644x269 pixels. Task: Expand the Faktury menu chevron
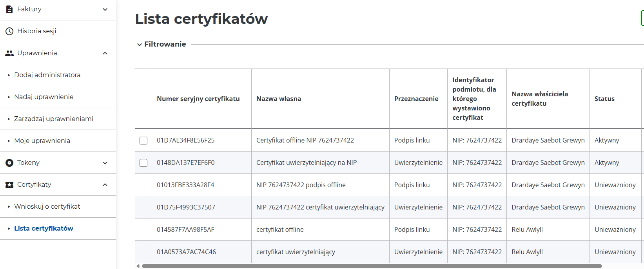[x=105, y=9]
